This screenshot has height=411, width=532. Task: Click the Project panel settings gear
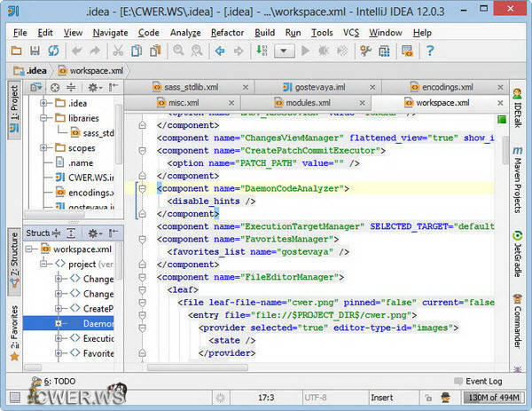click(92, 87)
